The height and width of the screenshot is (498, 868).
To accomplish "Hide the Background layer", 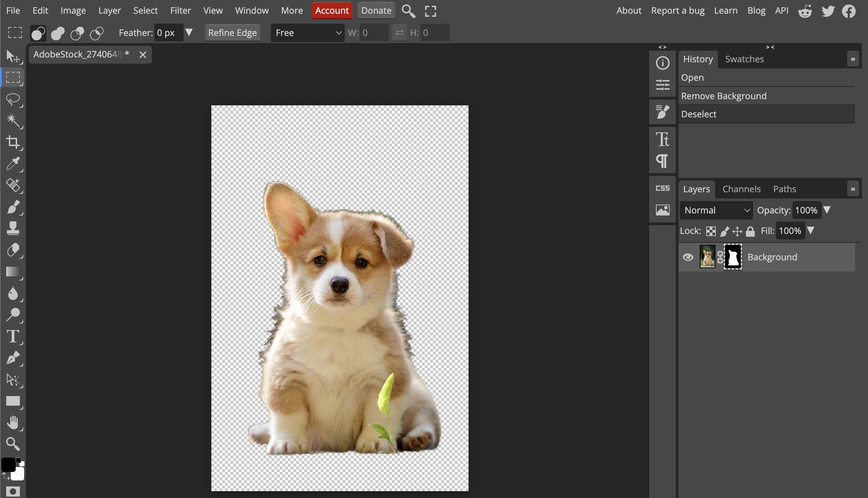I will coord(688,257).
